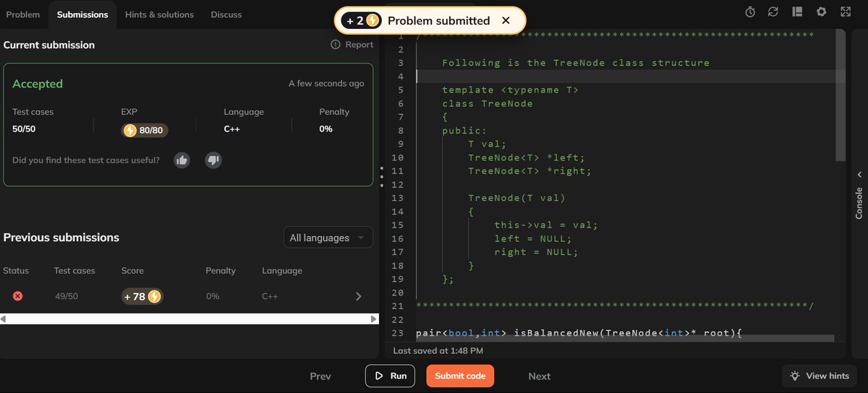
Task: Click the +2 reward badge in notification
Action: (362, 21)
